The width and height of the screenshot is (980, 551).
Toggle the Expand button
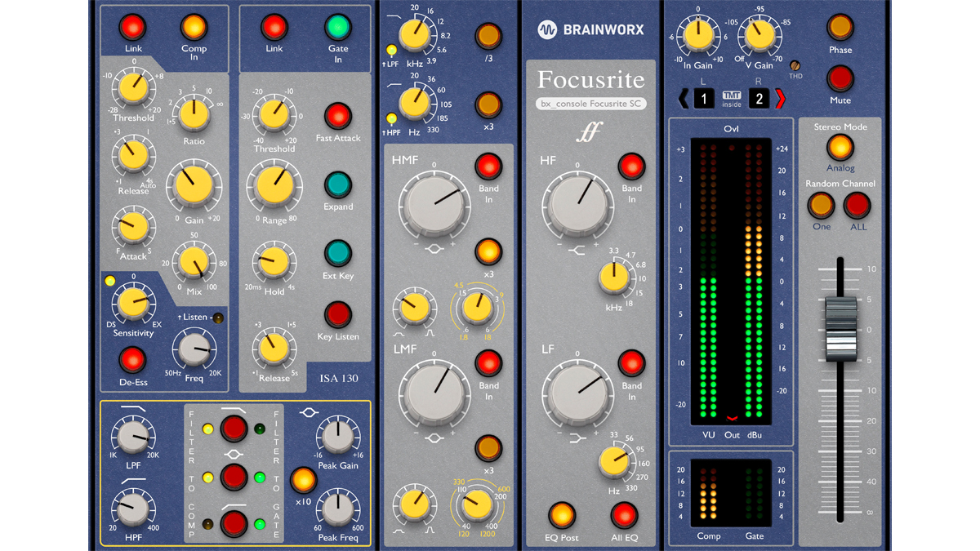coord(338,185)
